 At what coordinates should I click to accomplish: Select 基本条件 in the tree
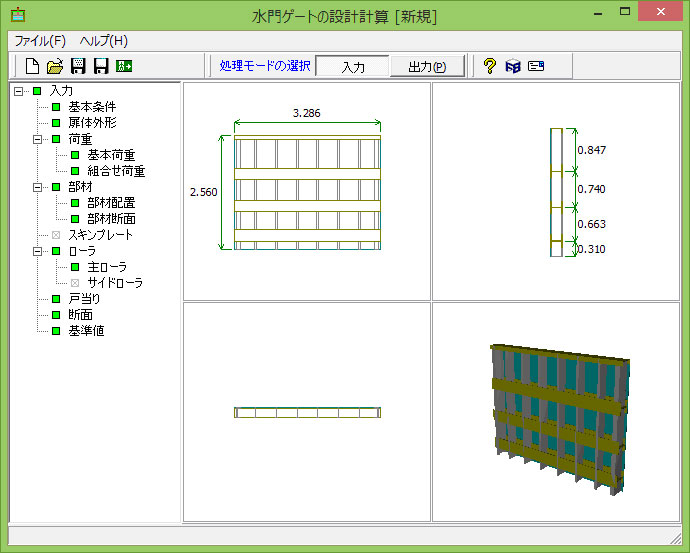(x=92, y=107)
